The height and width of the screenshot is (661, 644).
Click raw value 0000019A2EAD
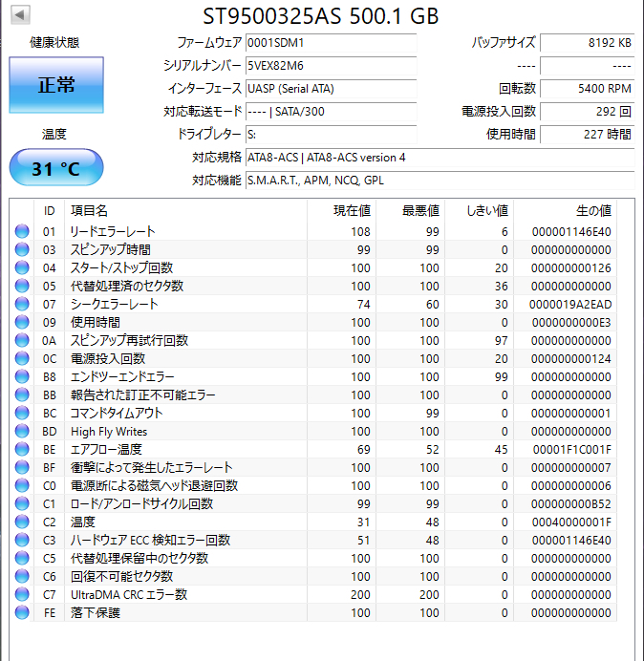570,305
